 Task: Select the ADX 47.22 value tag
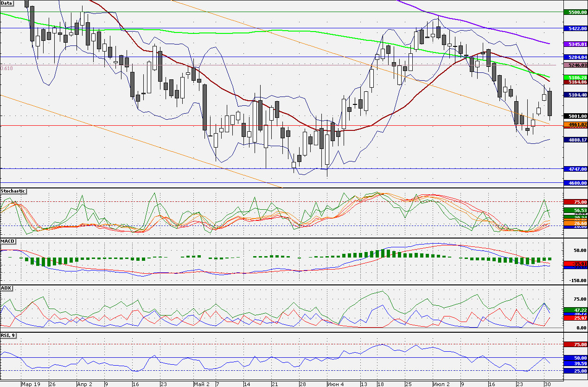[x=575, y=310]
